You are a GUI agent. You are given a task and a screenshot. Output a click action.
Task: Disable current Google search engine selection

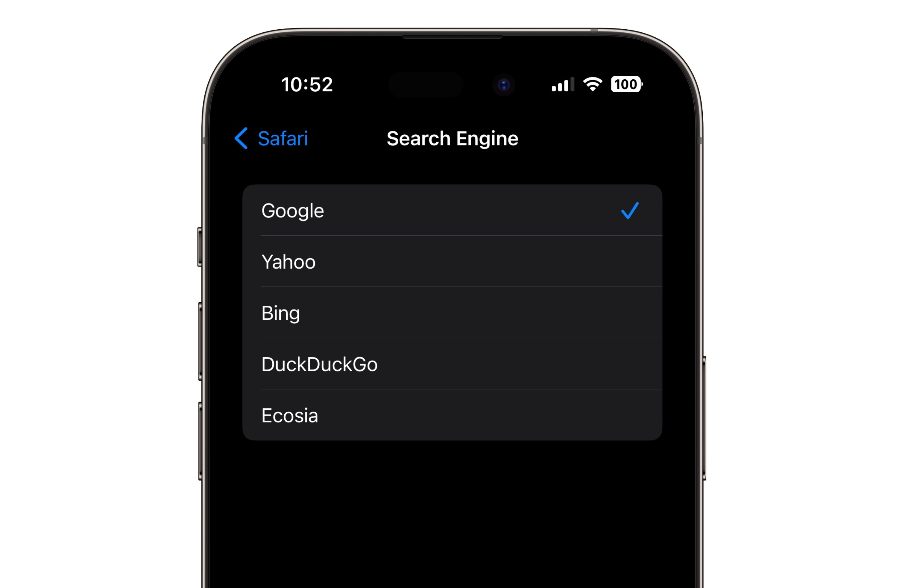[x=630, y=210]
